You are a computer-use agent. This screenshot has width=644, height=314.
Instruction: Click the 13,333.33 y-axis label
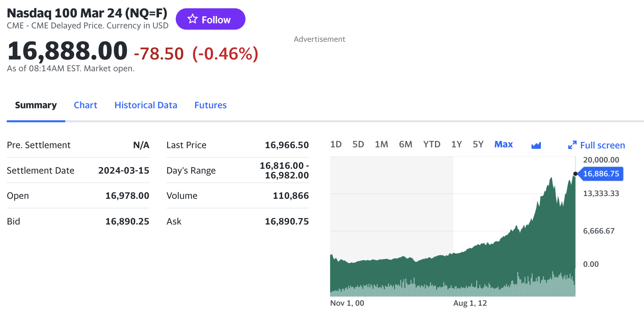pos(601,193)
